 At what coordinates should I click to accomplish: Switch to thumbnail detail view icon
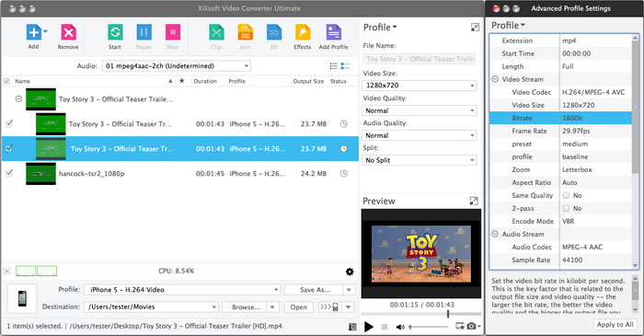tap(345, 65)
